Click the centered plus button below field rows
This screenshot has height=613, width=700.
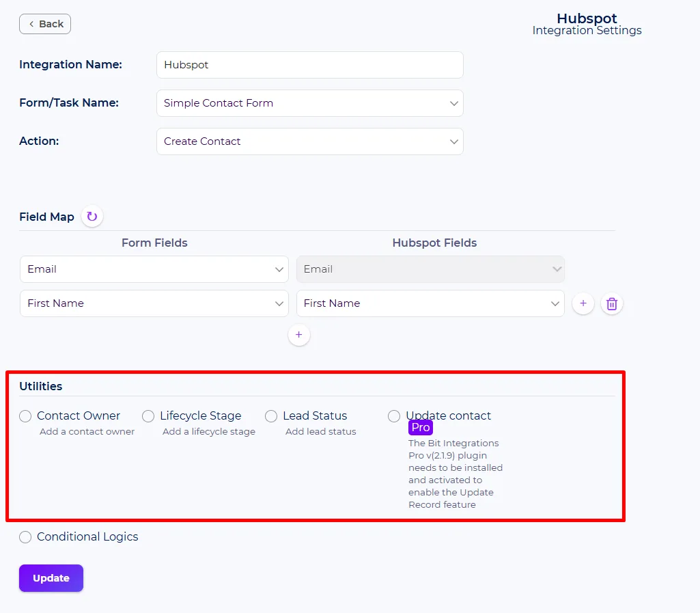[x=299, y=335]
